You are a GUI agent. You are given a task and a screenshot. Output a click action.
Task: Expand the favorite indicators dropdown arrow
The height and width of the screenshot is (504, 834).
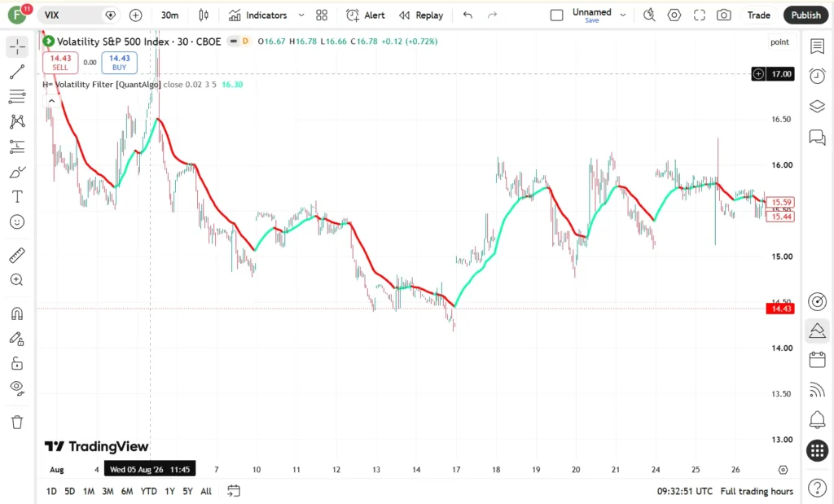click(x=301, y=15)
